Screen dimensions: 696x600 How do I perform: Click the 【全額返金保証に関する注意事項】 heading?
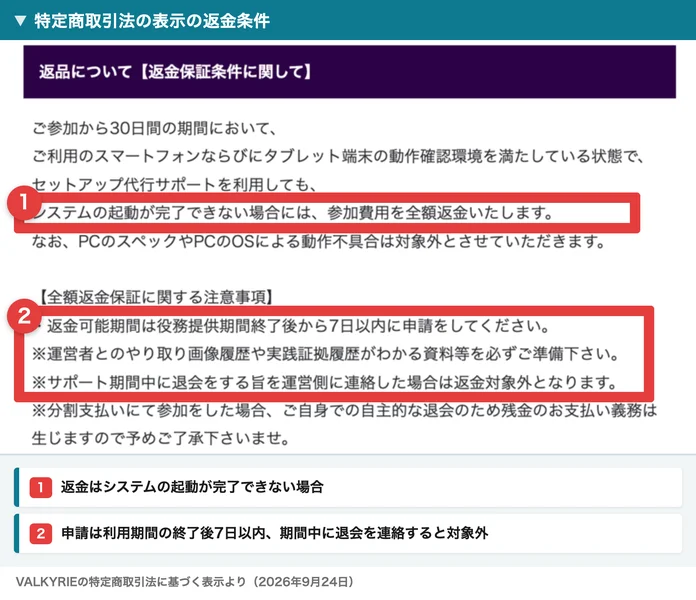coord(156,297)
